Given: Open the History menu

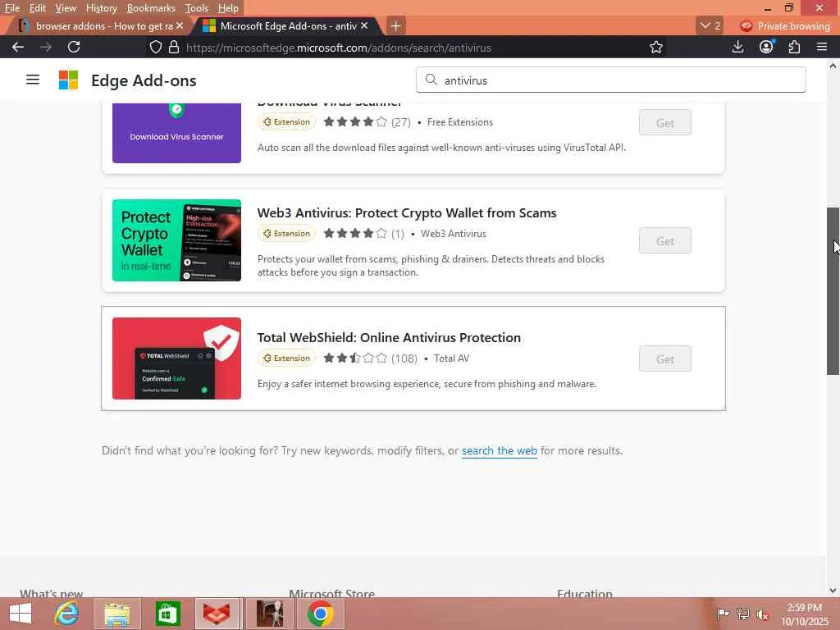Looking at the screenshot, I should click(x=101, y=8).
